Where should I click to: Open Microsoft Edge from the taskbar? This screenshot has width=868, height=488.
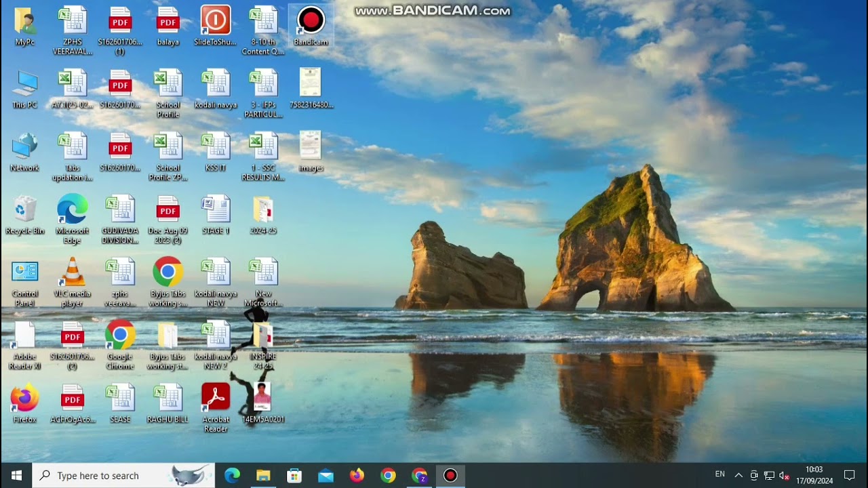pyautogui.click(x=232, y=476)
